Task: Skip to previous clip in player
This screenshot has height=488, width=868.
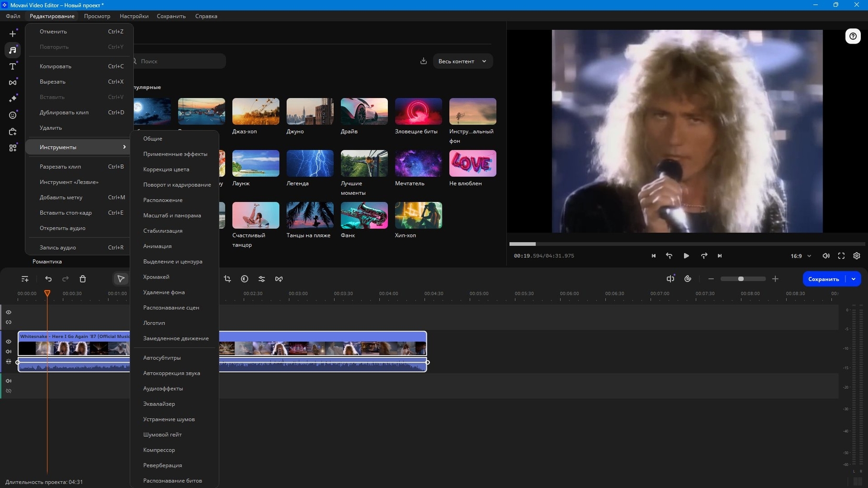Action: click(x=654, y=256)
